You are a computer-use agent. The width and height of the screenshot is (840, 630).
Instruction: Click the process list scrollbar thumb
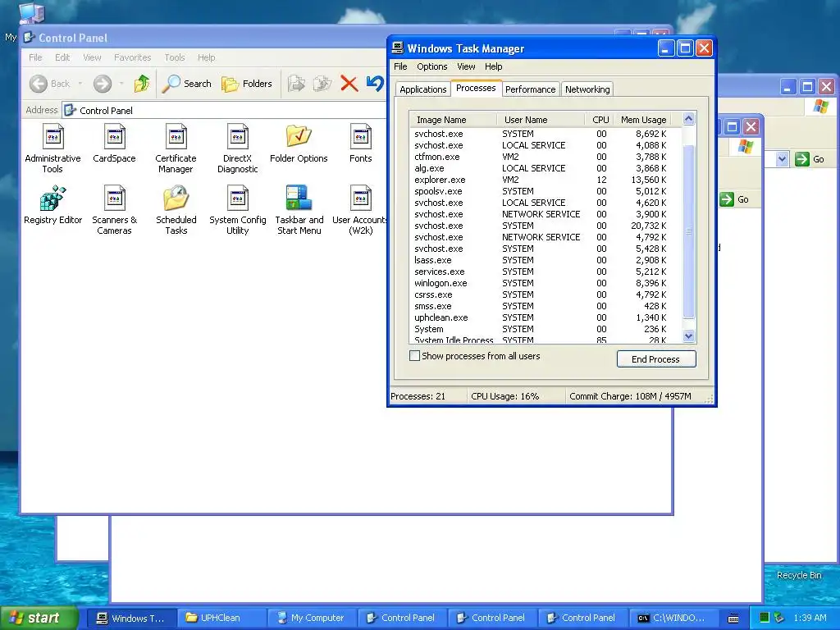point(689,231)
